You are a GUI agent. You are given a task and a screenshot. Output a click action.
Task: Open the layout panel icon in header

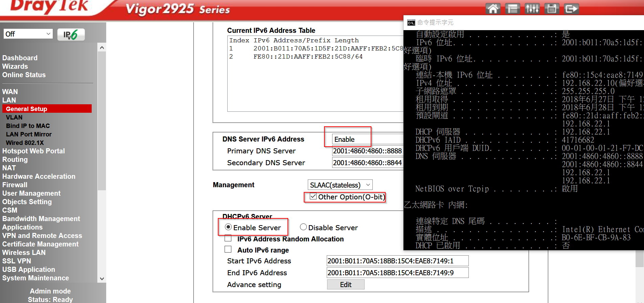tap(512, 8)
